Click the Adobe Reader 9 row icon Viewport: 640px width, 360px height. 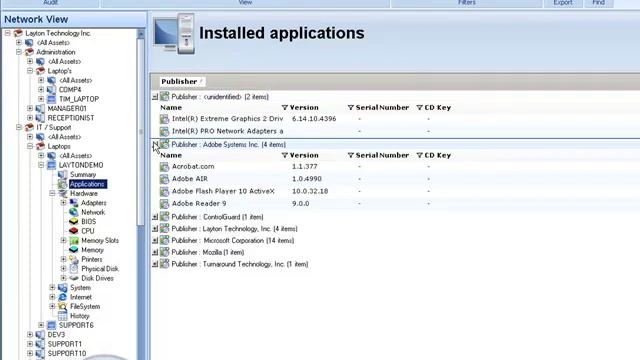click(164, 203)
